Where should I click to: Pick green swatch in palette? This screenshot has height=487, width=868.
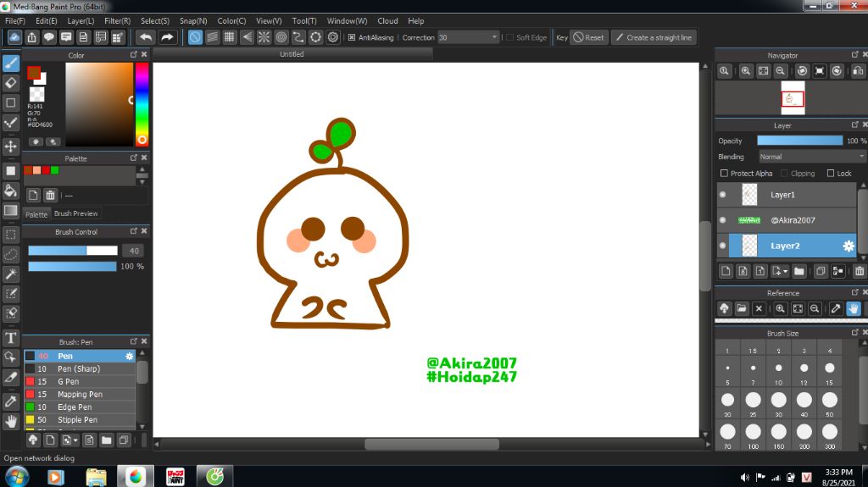tap(55, 170)
